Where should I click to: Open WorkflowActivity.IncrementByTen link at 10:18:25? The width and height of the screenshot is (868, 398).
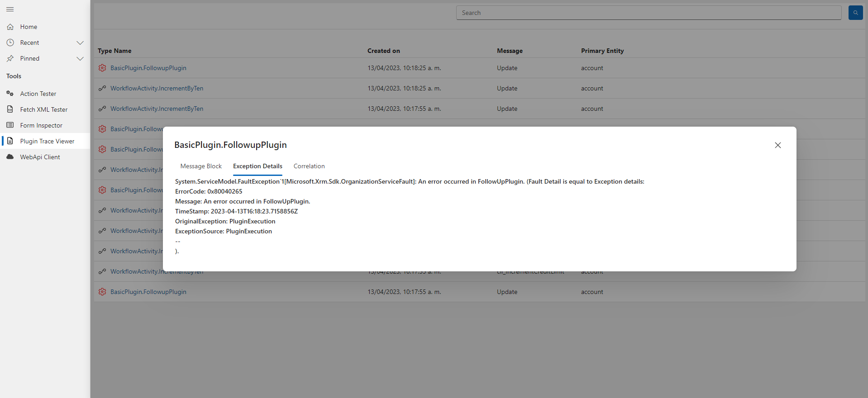point(157,88)
